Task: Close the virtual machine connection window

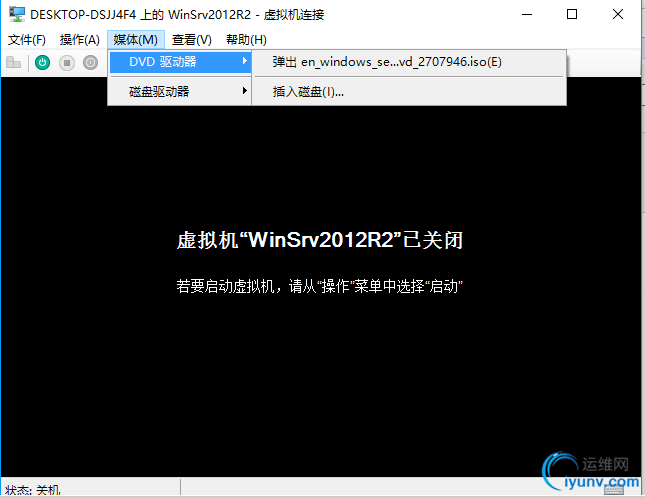Action: [x=618, y=15]
